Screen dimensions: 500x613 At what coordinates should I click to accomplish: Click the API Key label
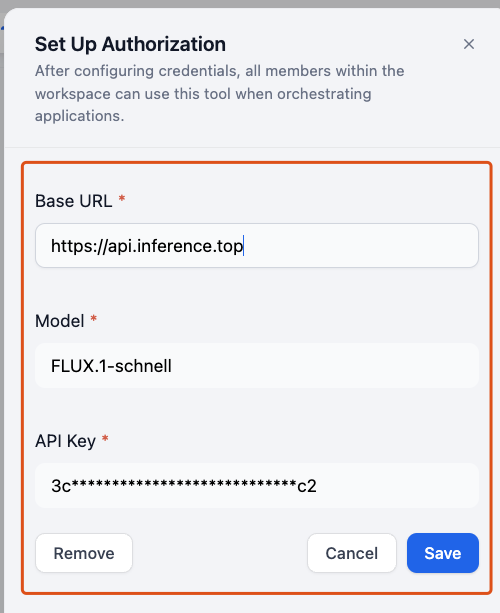coord(65,441)
